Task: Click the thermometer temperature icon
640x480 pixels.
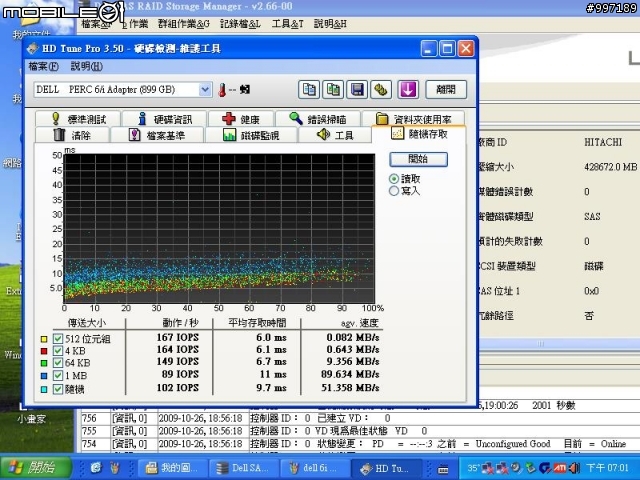Action: 222,90
